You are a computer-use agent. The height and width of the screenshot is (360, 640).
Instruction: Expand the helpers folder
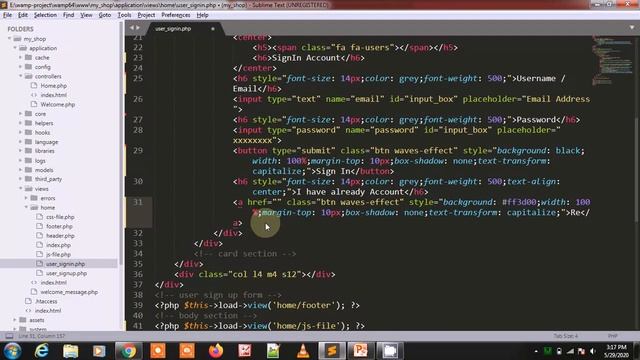(20, 123)
